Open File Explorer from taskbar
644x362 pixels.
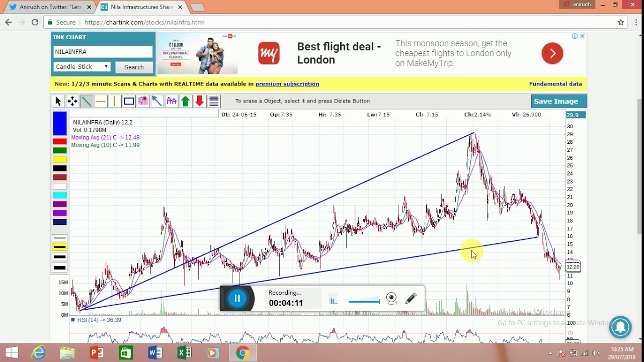point(67,352)
